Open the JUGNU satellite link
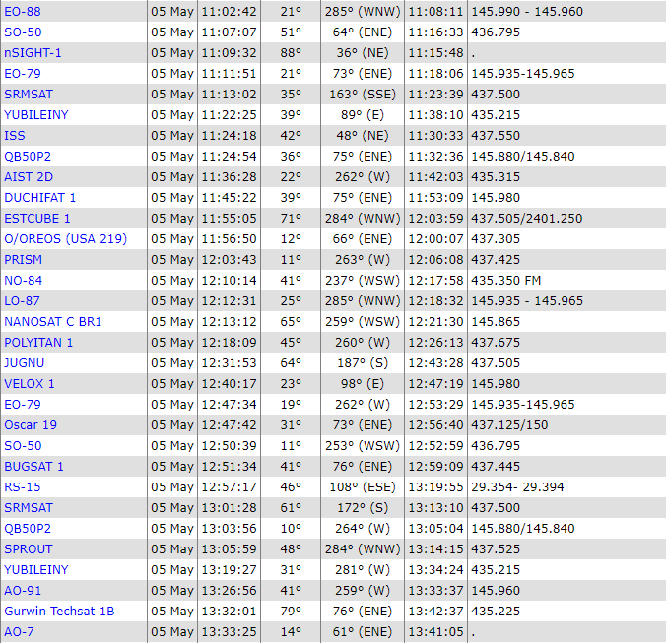 point(25,362)
